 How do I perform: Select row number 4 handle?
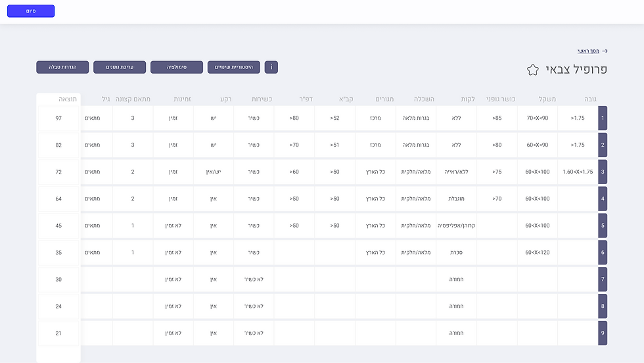pyautogui.click(x=603, y=199)
